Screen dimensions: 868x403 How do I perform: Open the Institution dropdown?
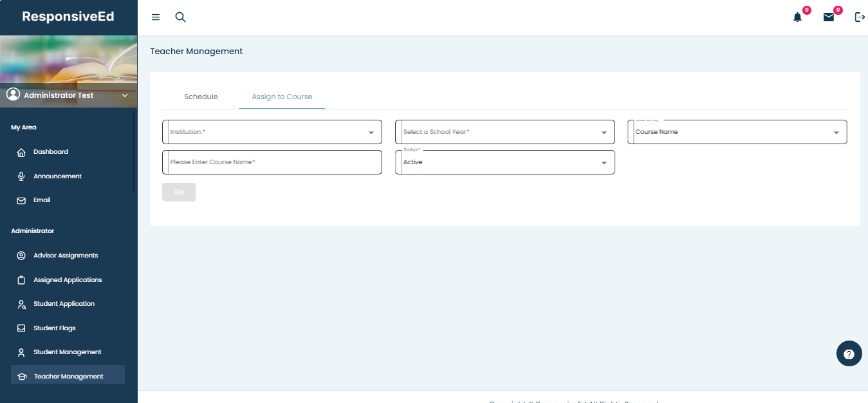(x=272, y=132)
